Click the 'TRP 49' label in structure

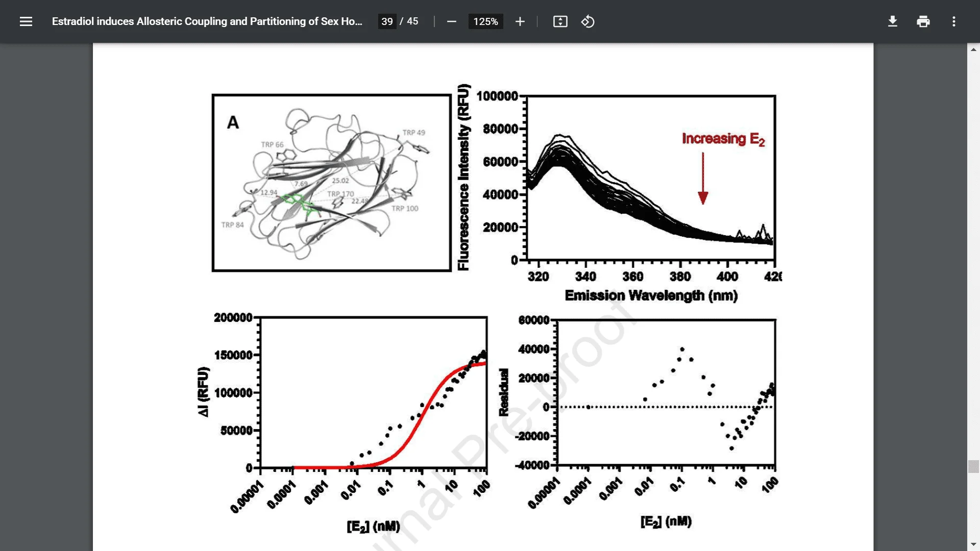click(x=413, y=133)
